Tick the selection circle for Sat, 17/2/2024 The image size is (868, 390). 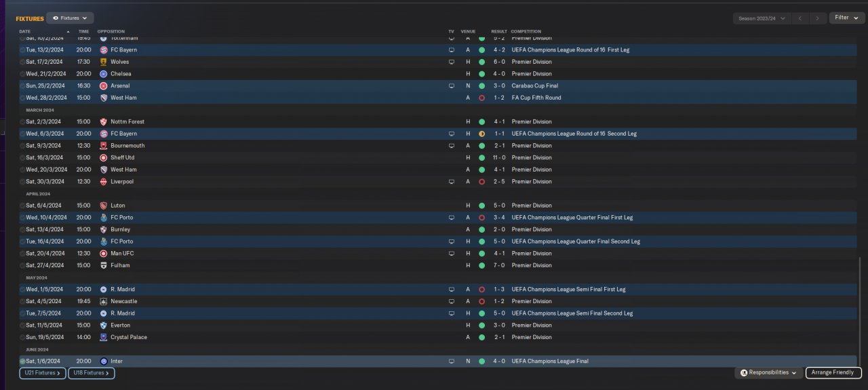(x=22, y=62)
